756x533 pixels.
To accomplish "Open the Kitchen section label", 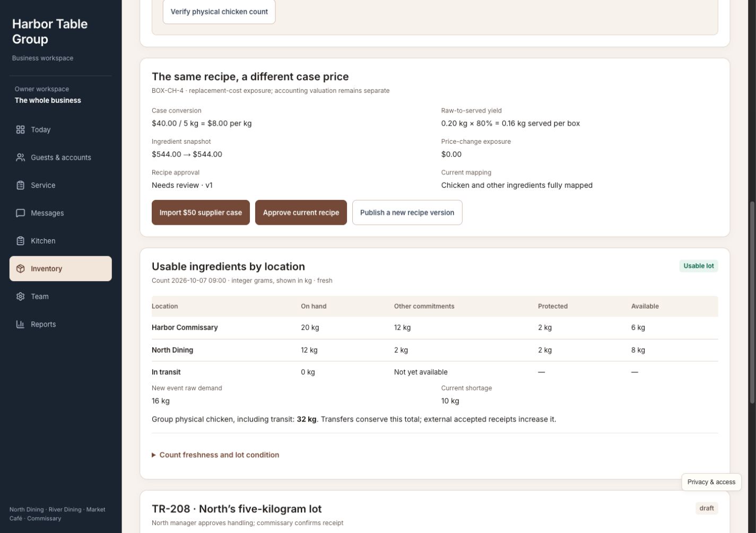I will pyautogui.click(x=43, y=241).
